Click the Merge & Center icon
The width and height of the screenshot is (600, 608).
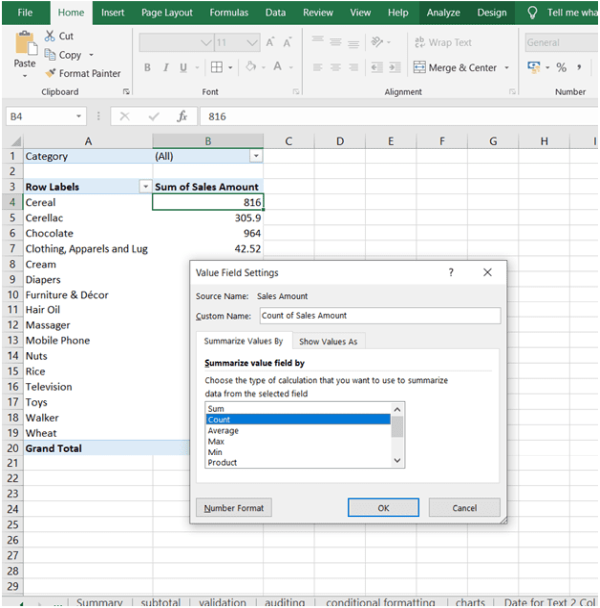[x=421, y=67]
